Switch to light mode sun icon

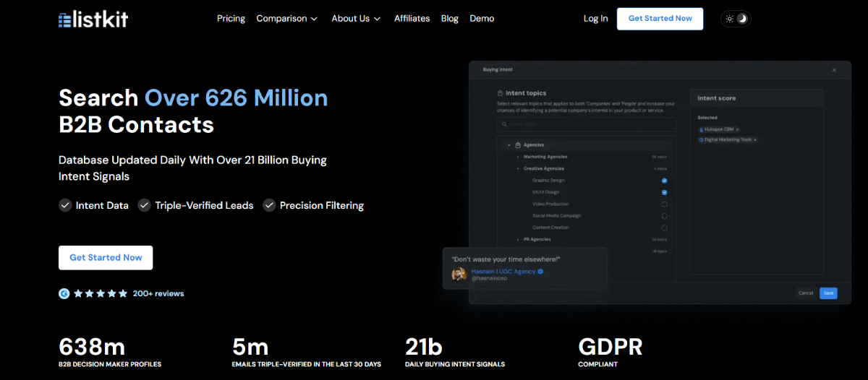click(x=728, y=19)
